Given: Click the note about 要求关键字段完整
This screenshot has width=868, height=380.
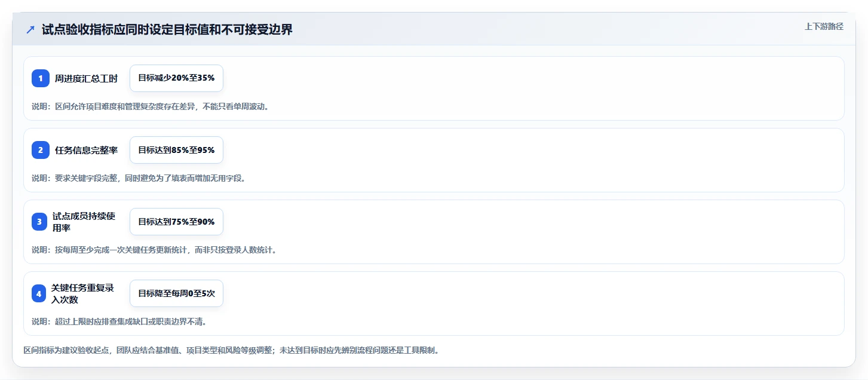Looking at the screenshot, I should tap(139, 178).
